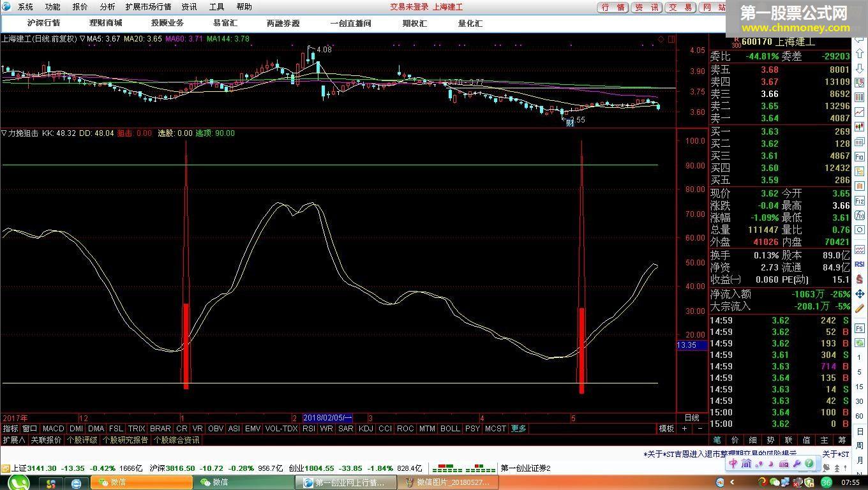This screenshot has width=868, height=490.
Task: Expand the 力挽狙击 indicator dropdown triangle
Action: click(4, 133)
